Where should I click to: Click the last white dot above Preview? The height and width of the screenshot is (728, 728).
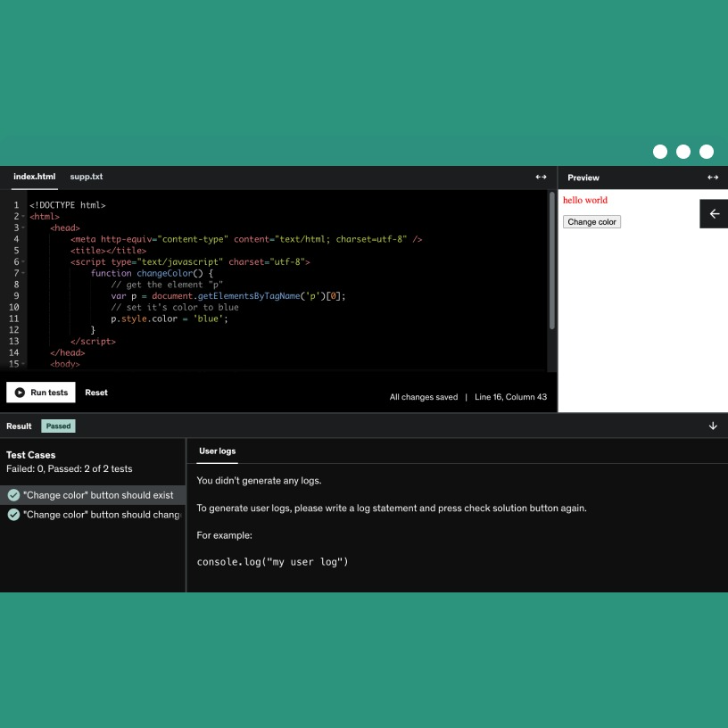707,152
